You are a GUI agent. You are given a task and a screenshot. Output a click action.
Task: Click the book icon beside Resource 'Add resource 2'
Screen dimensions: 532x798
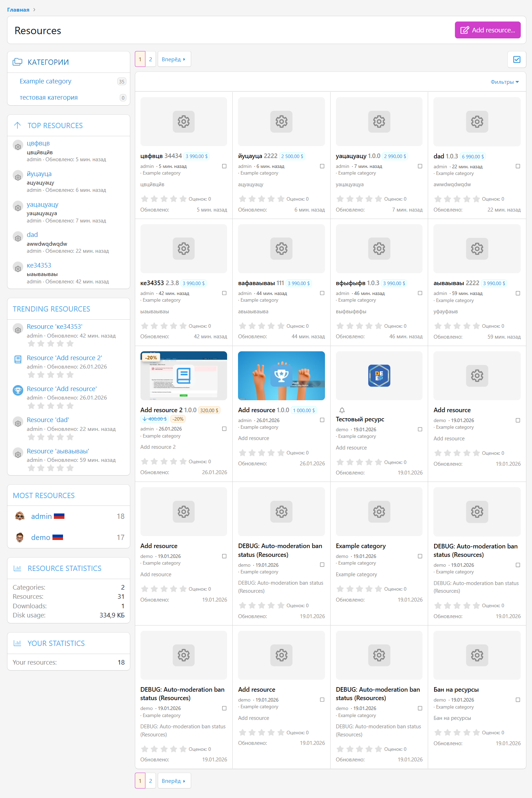click(18, 359)
